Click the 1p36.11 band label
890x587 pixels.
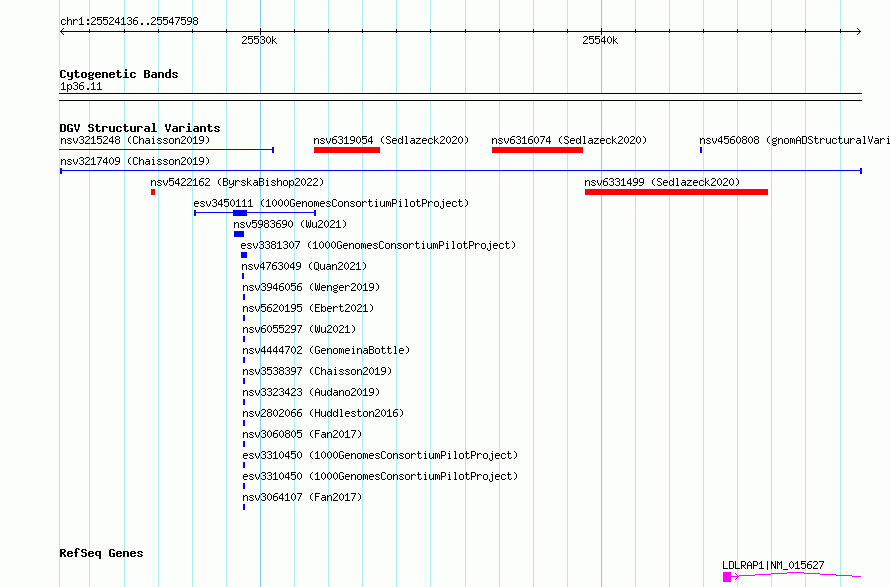pos(81,87)
